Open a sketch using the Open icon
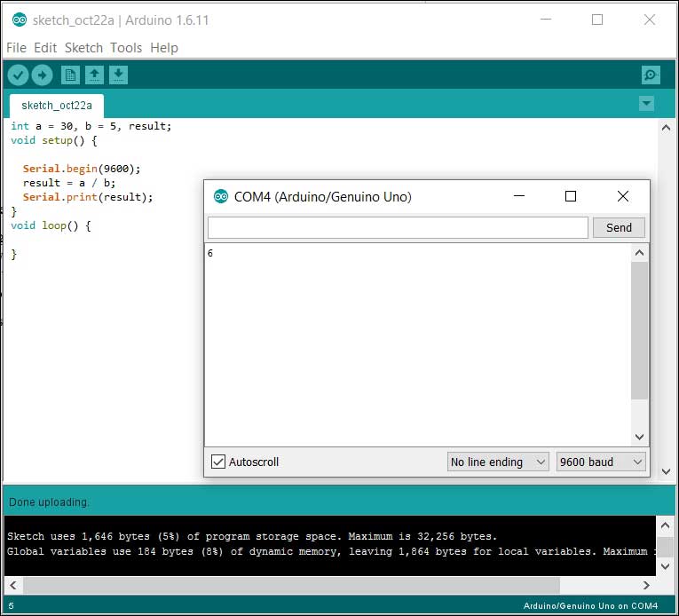The image size is (679, 616). click(94, 75)
